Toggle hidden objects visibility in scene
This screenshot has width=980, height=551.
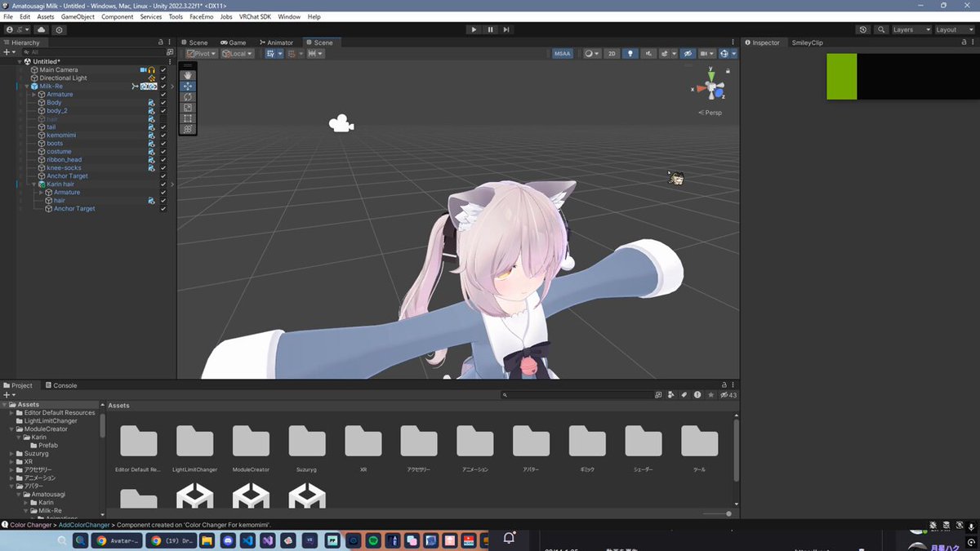(688, 53)
